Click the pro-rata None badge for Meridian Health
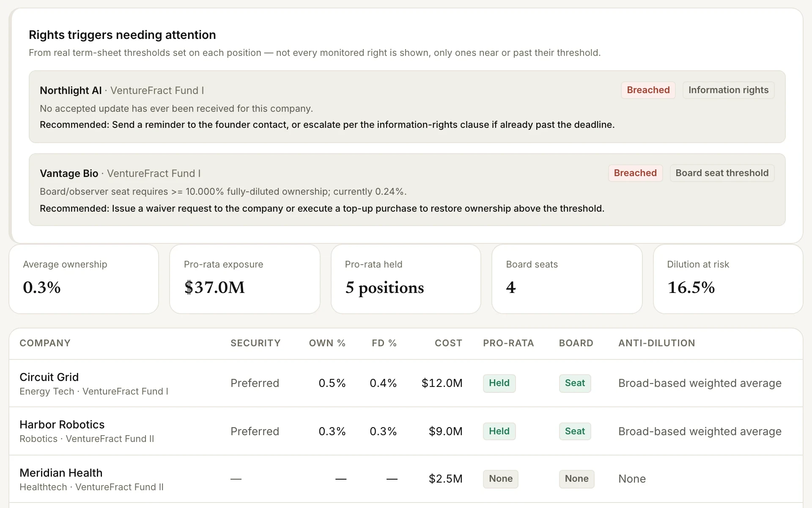Image resolution: width=812 pixels, height=508 pixels. (501, 479)
